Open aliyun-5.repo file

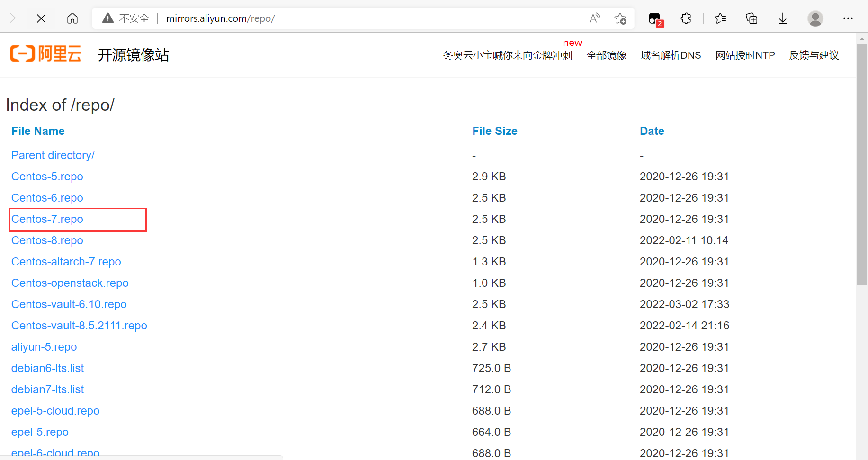[x=44, y=347]
